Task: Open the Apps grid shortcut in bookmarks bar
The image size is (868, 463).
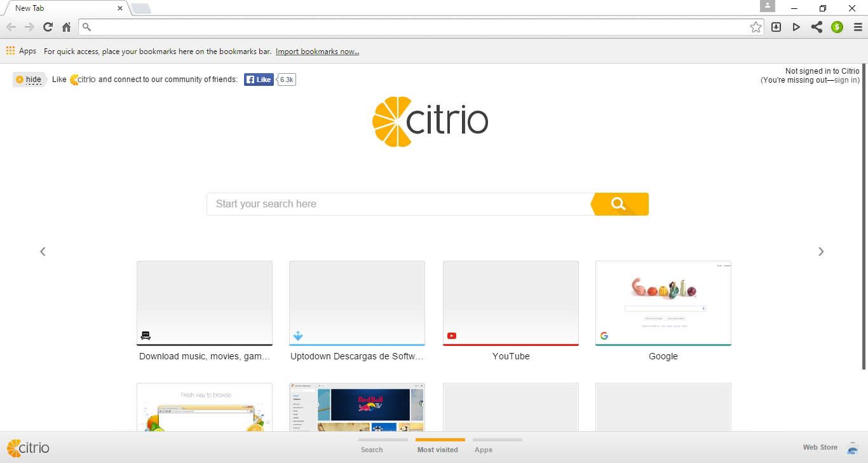Action: pos(21,51)
